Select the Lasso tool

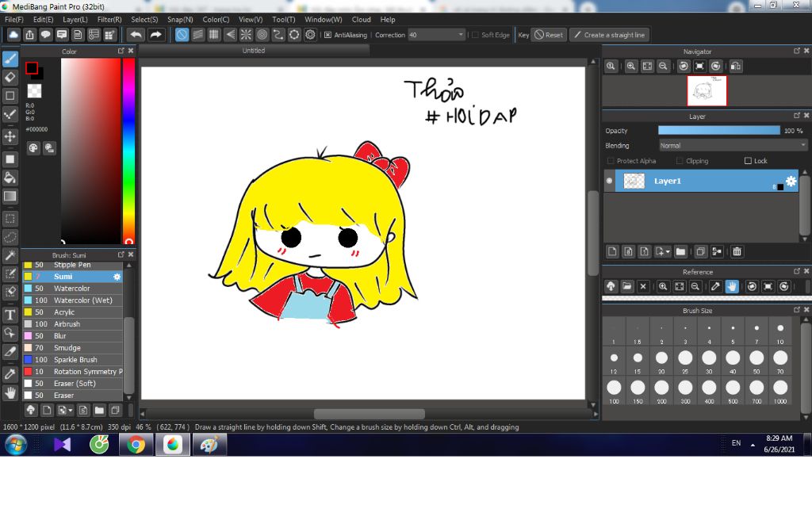pos(10,237)
